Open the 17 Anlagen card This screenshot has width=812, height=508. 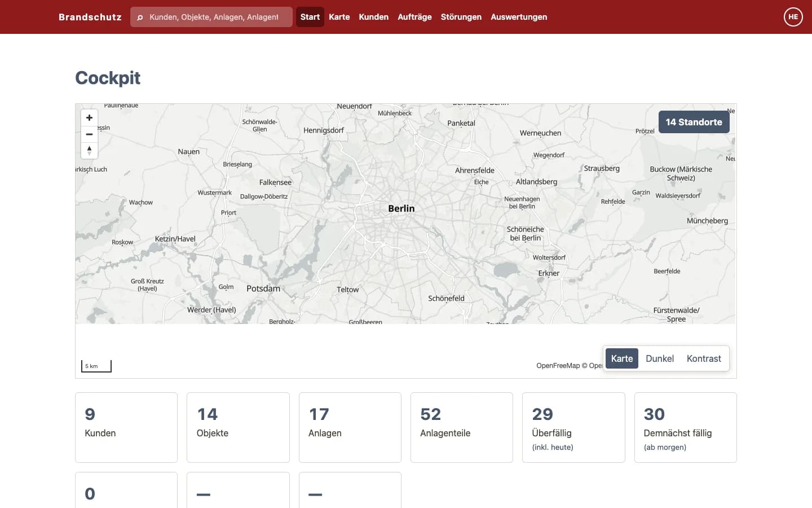pyautogui.click(x=350, y=427)
